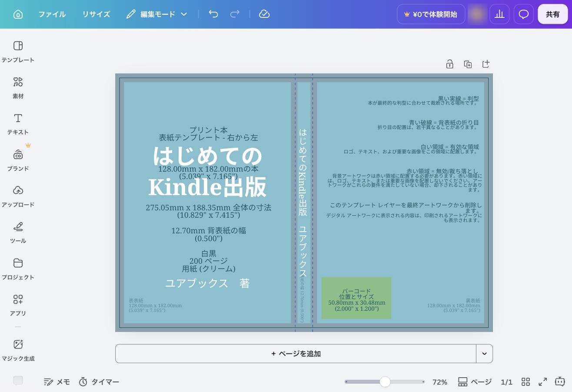Open the user profile avatar
This screenshot has height=392, width=572.
click(477, 14)
